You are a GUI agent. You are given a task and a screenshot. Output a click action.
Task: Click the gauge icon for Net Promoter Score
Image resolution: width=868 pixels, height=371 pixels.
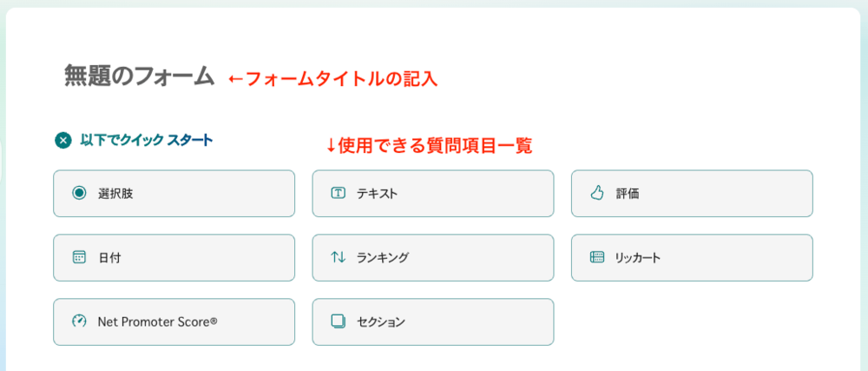[79, 321]
